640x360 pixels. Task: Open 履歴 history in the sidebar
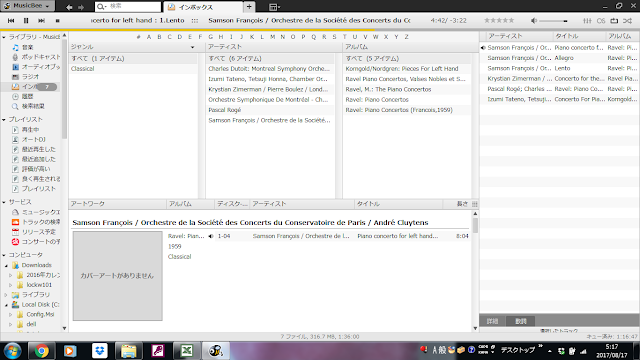(x=23, y=96)
